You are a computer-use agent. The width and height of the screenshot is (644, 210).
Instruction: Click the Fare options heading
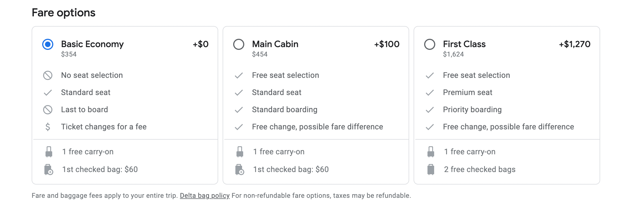pos(64,13)
